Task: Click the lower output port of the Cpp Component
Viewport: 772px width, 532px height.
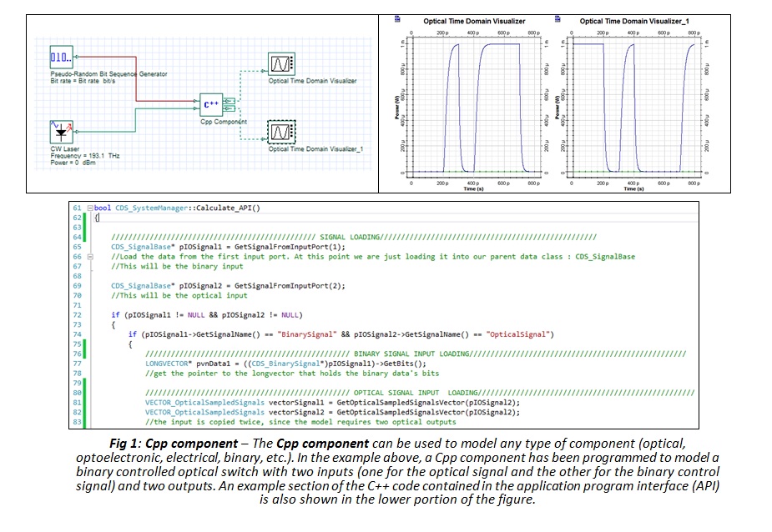Action: [225, 107]
